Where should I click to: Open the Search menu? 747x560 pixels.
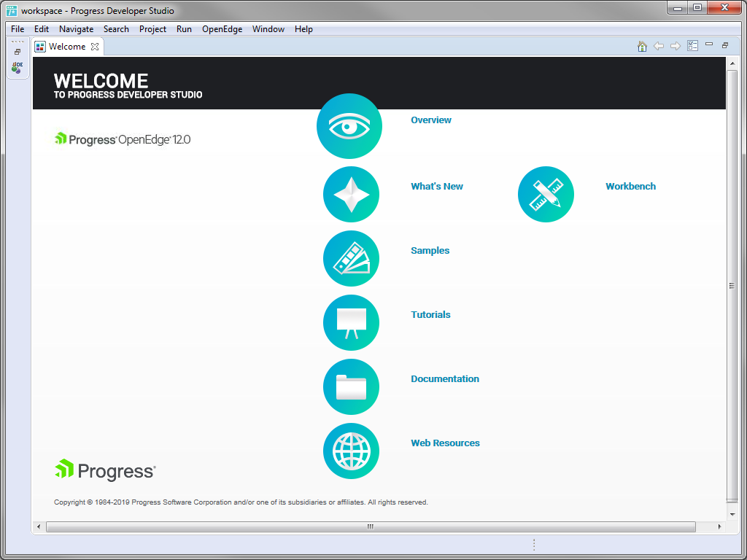[x=116, y=29]
